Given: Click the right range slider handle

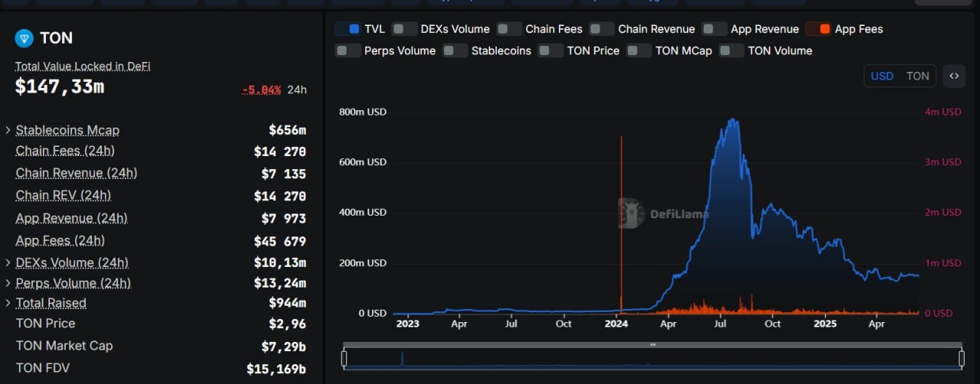Looking at the screenshot, I should tap(961, 357).
